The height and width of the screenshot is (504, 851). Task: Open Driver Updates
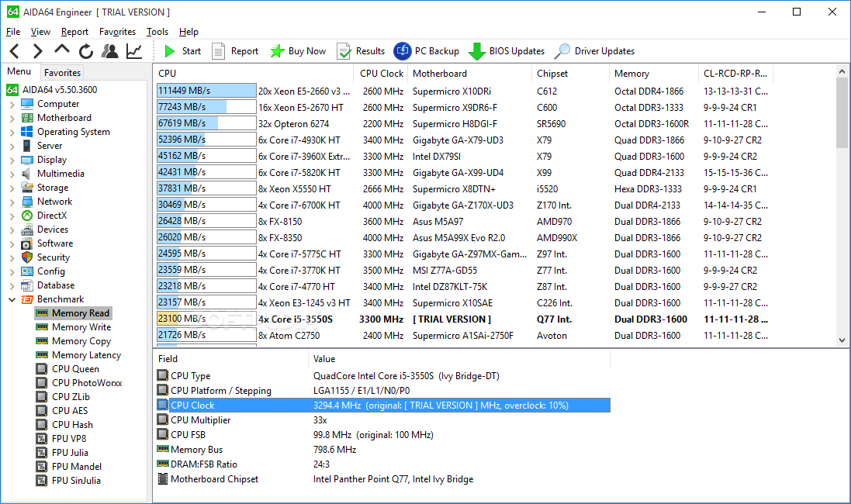point(594,51)
